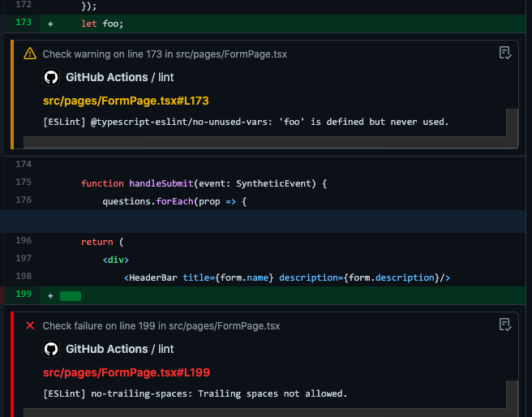Click the <div> tag on line 197

click(116, 260)
